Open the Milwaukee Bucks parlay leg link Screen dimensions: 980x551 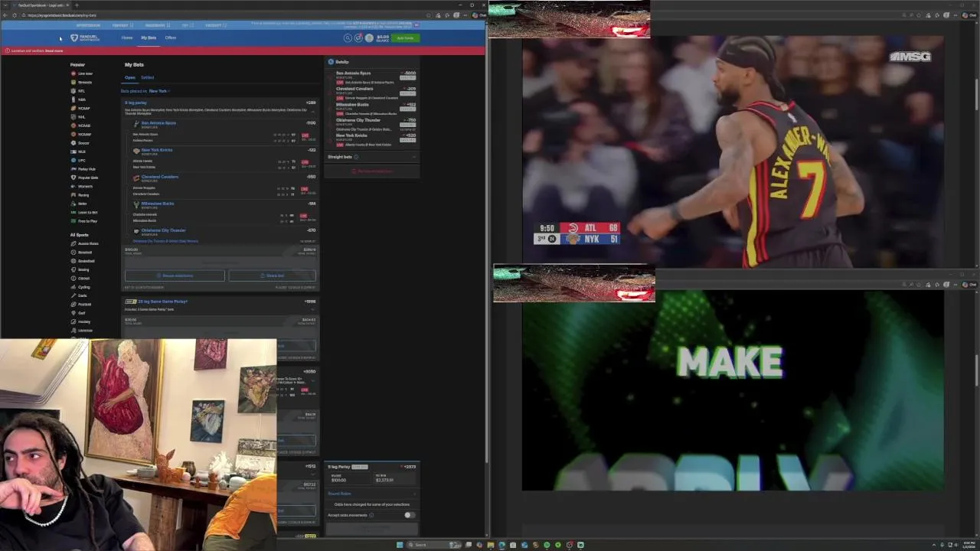[x=158, y=204]
